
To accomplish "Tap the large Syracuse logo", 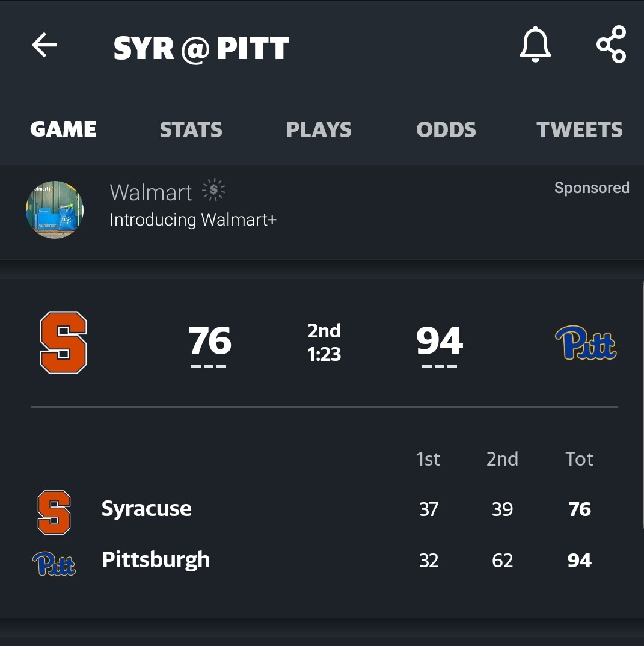I will [63, 342].
